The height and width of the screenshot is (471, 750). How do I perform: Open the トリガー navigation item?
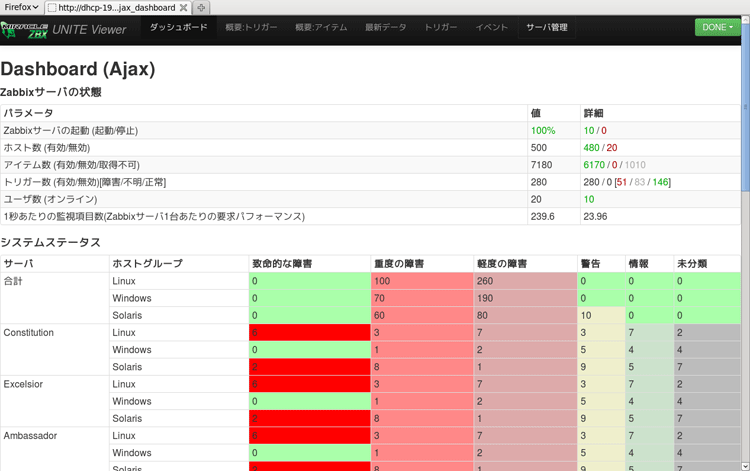pos(440,28)
